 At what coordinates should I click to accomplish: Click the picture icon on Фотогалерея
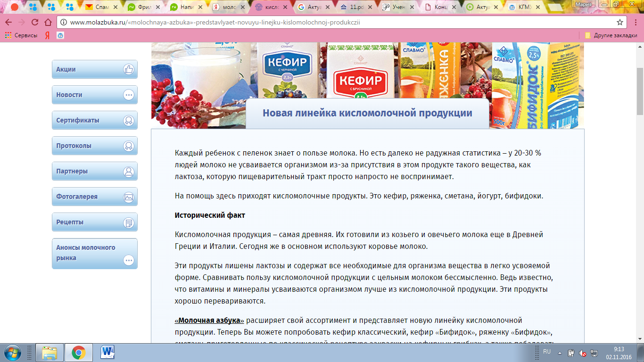(x=129, y=197)
